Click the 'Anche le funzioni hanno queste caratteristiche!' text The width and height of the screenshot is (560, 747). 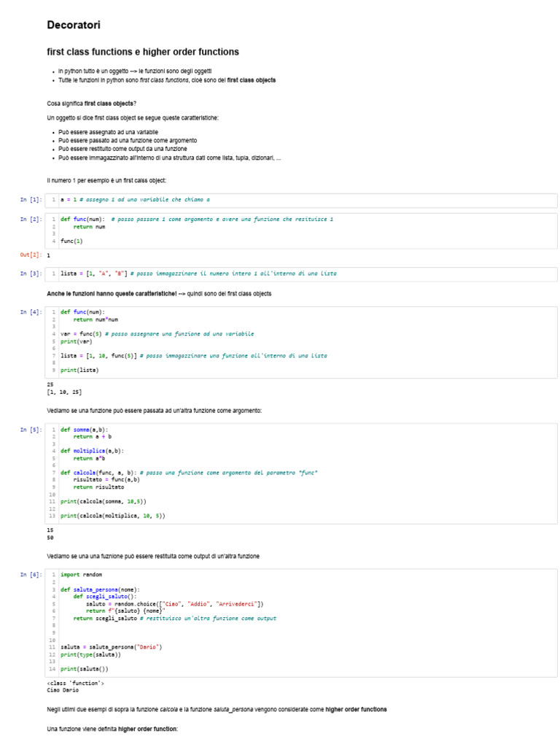112,294
